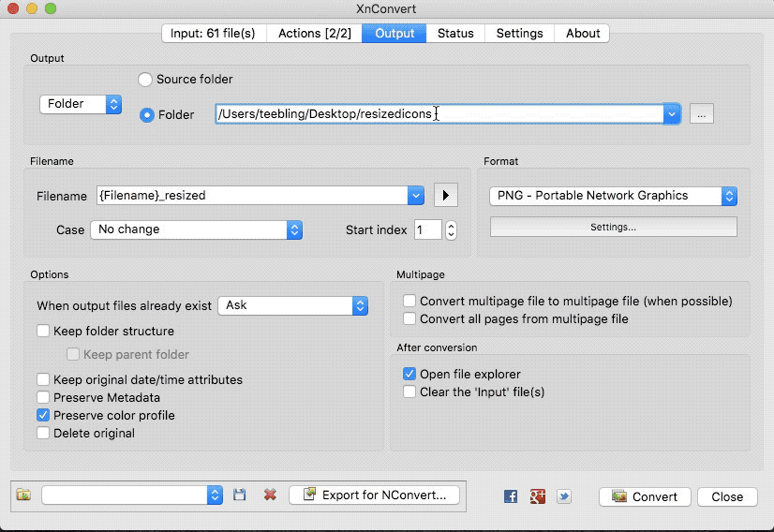Click Export for NConvert... button
The width and height of the screenshot is (774, 532).
coord(374,495)
